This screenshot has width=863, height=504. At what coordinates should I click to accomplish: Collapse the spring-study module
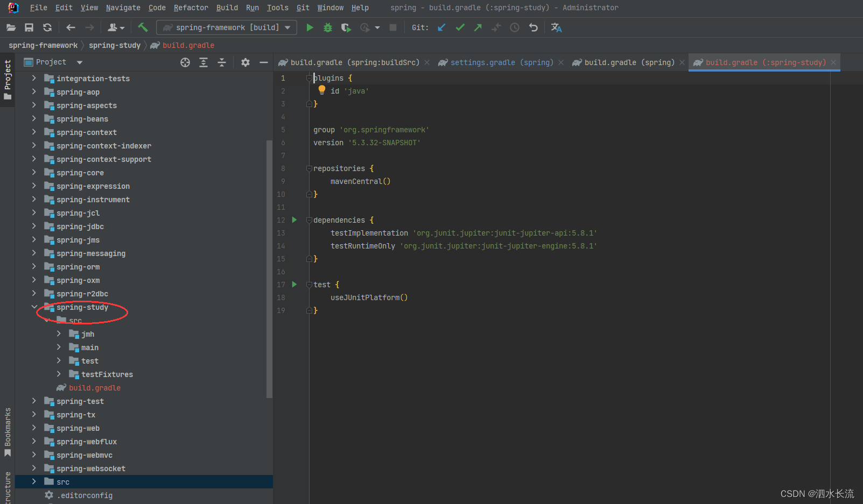click(x=34, y=307)
